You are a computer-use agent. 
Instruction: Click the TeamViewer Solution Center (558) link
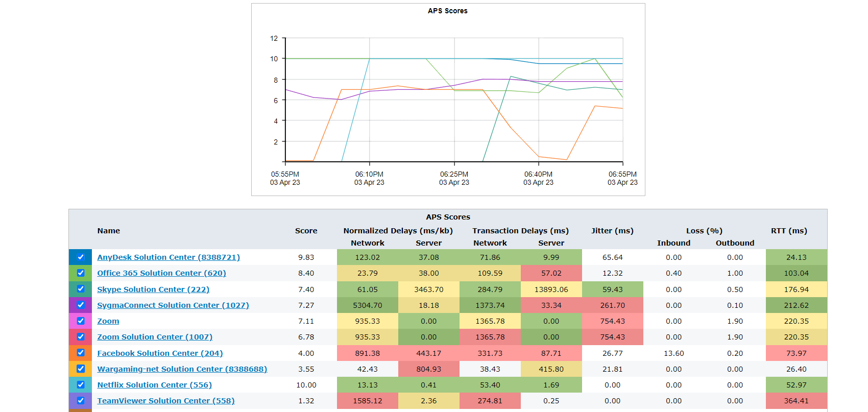pyautogui.click(x=166, y=401)
